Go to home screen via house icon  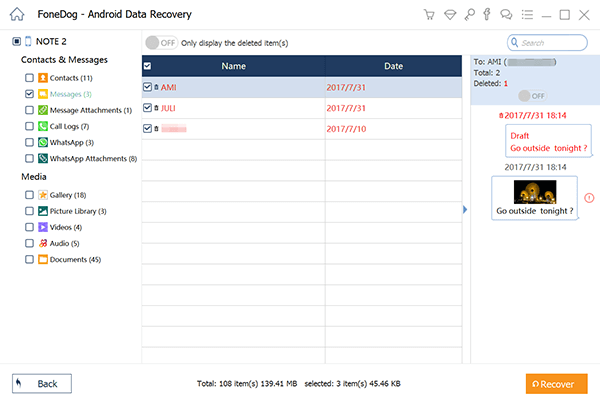[15, 15]
